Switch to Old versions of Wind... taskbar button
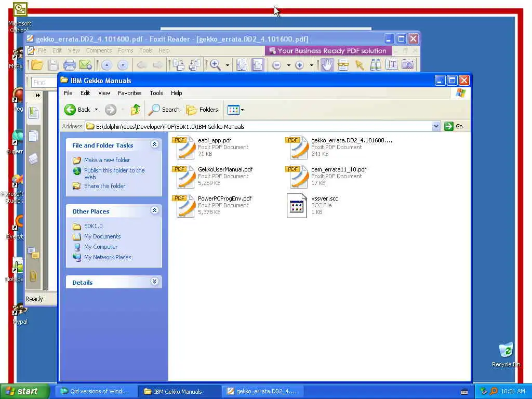The height and width of the screenshot is (399, 532). pyautogui.click(x=96, y=391)
